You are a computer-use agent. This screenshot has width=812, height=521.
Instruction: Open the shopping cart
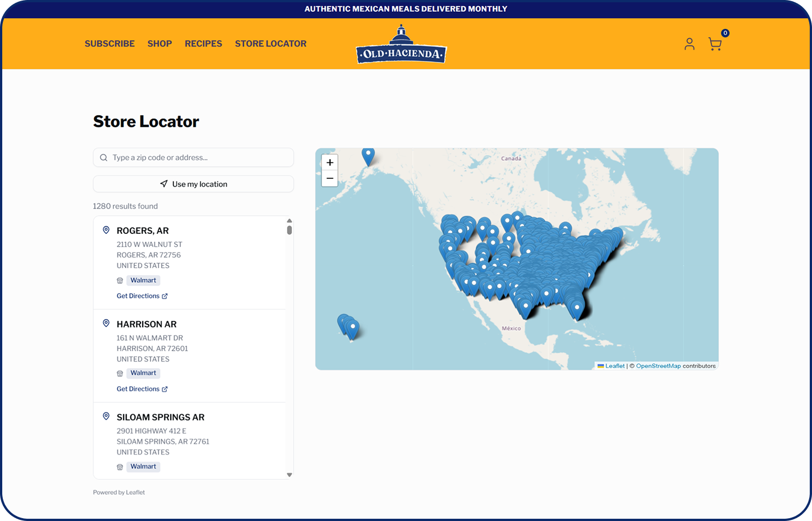pos(714,44)
